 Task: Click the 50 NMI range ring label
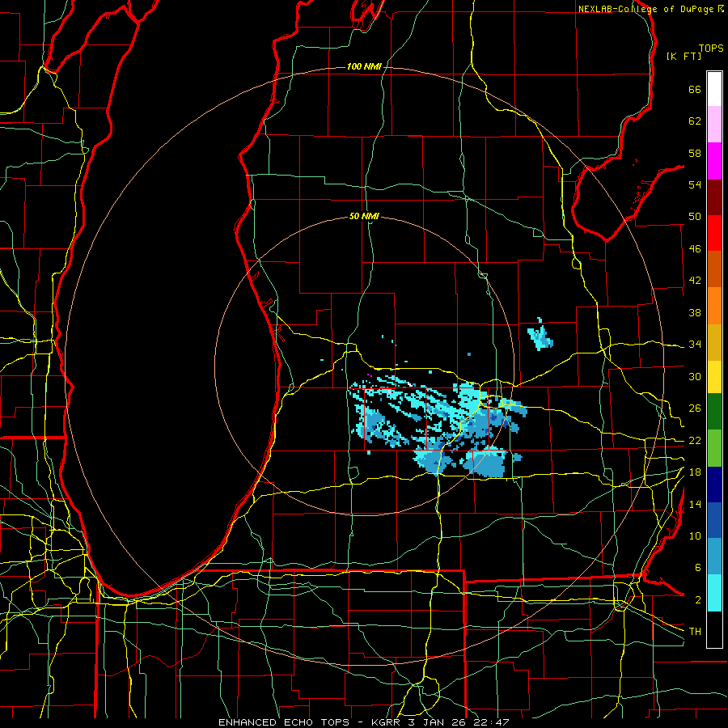(364, 216)
